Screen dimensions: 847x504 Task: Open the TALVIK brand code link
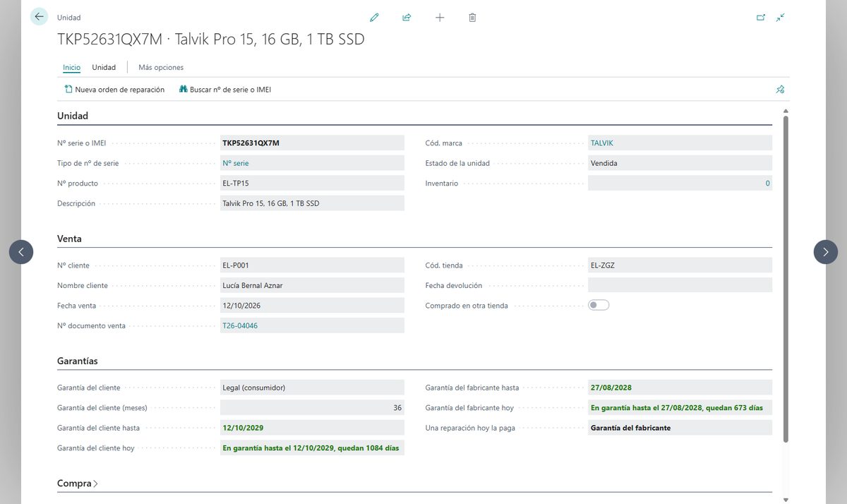[602, 143]
